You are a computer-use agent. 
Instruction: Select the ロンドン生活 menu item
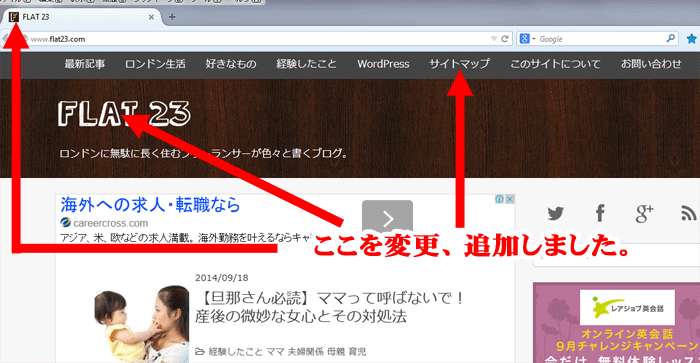point(155,64)
